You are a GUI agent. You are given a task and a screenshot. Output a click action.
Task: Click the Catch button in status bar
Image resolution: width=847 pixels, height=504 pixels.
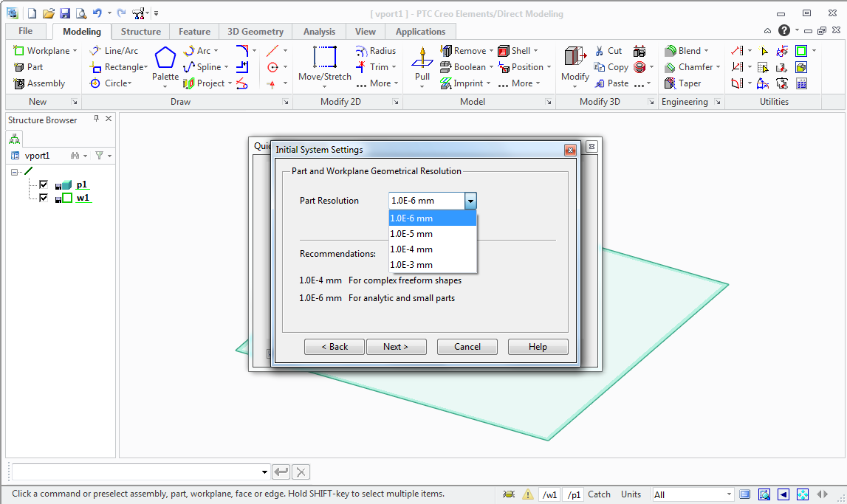(599, 494)
